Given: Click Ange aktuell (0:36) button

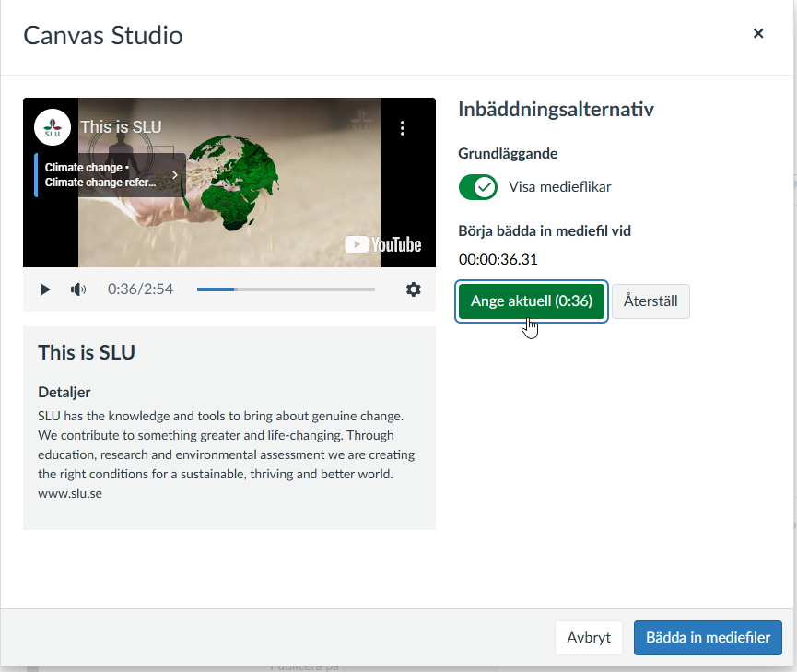Looking at the screenshot, I should 531,301.
